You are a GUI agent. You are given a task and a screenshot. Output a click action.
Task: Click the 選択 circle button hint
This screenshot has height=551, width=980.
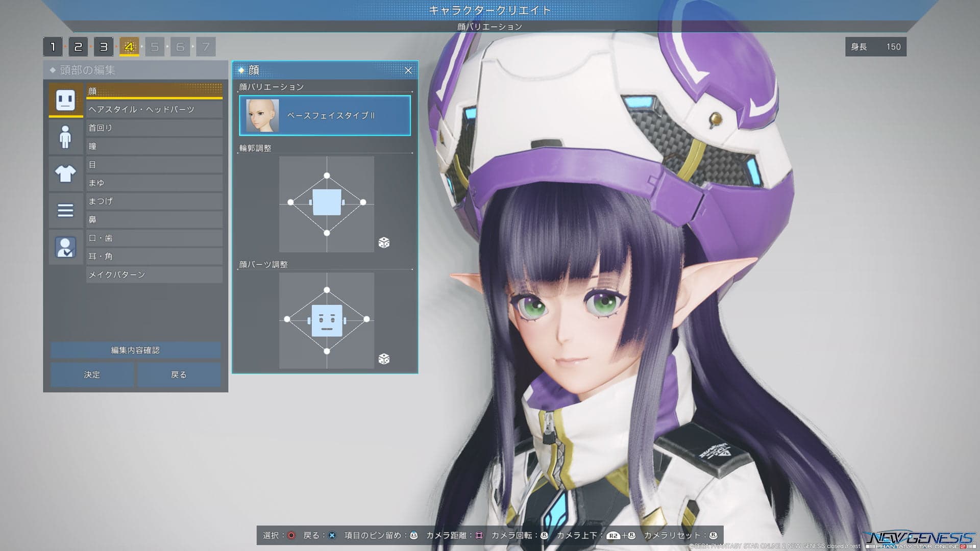[291, 535]
